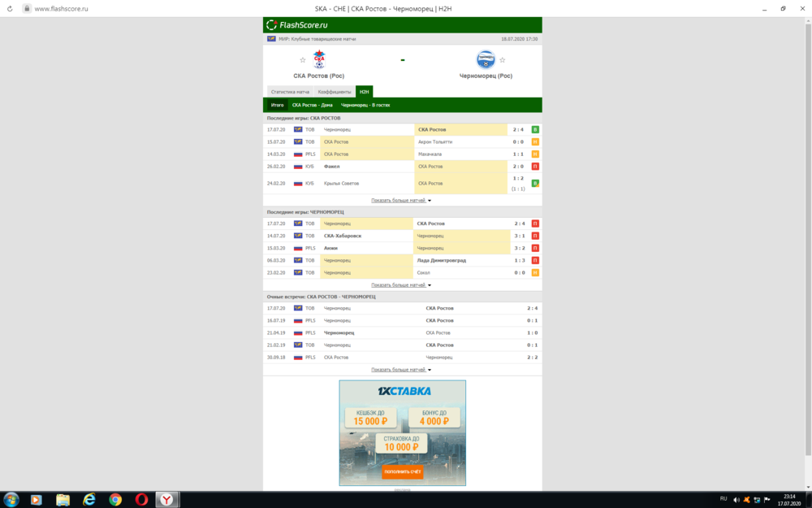
Task: Open the МИР: Клубные товарищеские матчи link
Action: click(x=317, y=39)
